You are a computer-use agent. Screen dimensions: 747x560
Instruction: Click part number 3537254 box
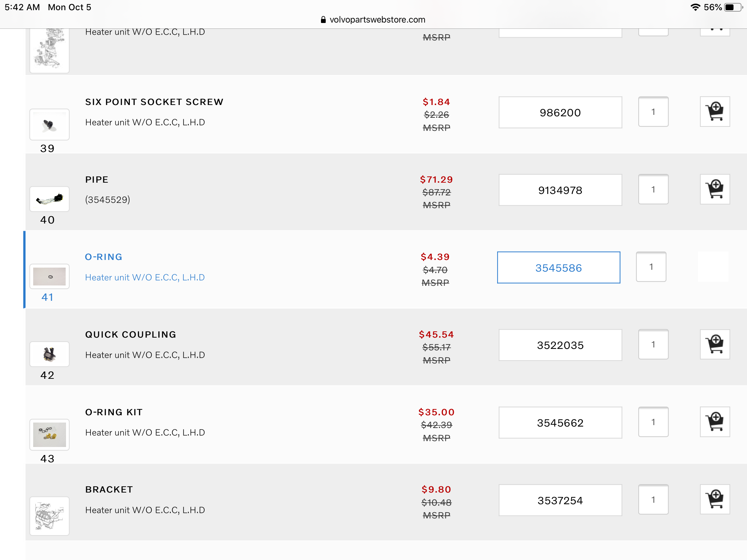(x=560, y=501)
